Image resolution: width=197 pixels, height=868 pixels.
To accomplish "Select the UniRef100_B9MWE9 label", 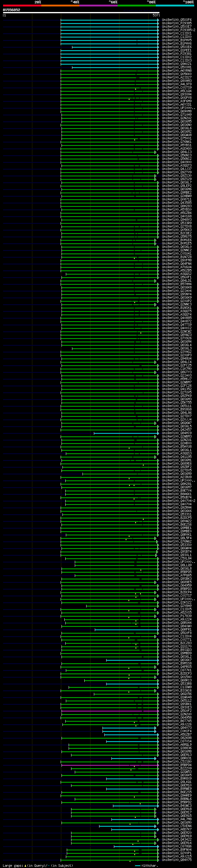I will pyautogui.click(x=177, y=789).
